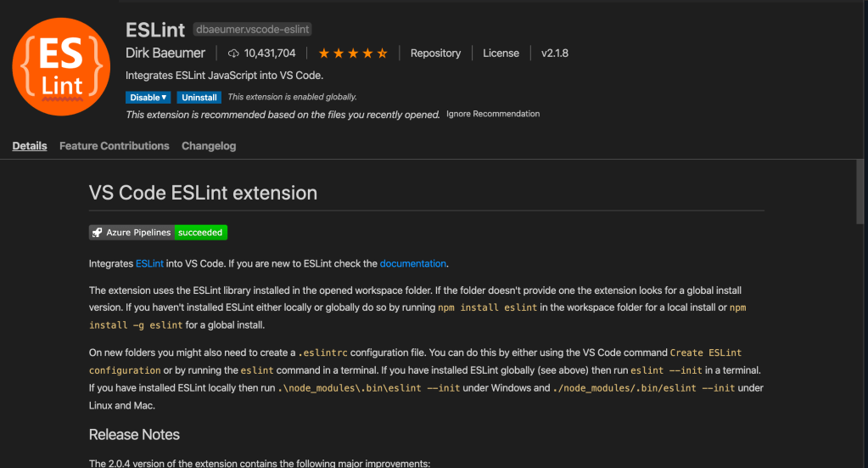
Task: Open the Repository link
Action: pyautogui.click(x=435, y=54)
